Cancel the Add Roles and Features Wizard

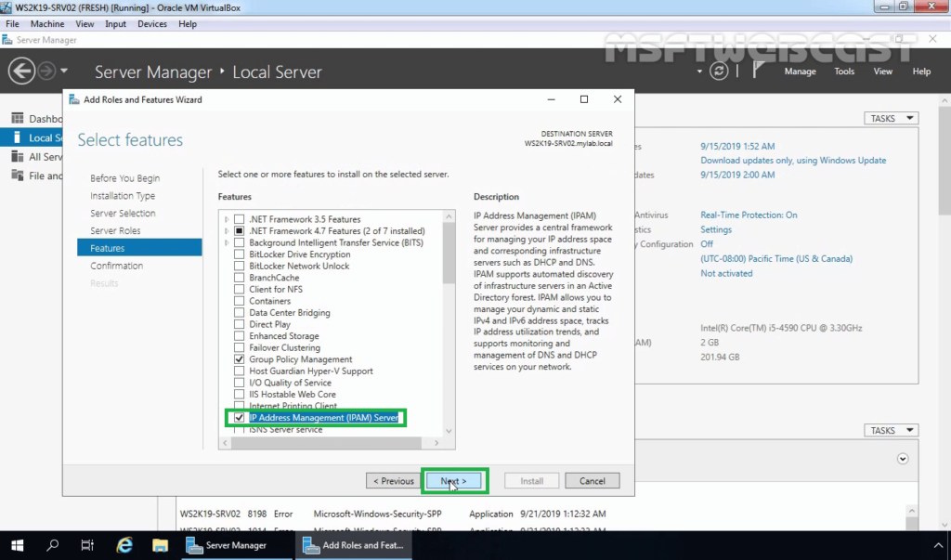pos(592,481)
